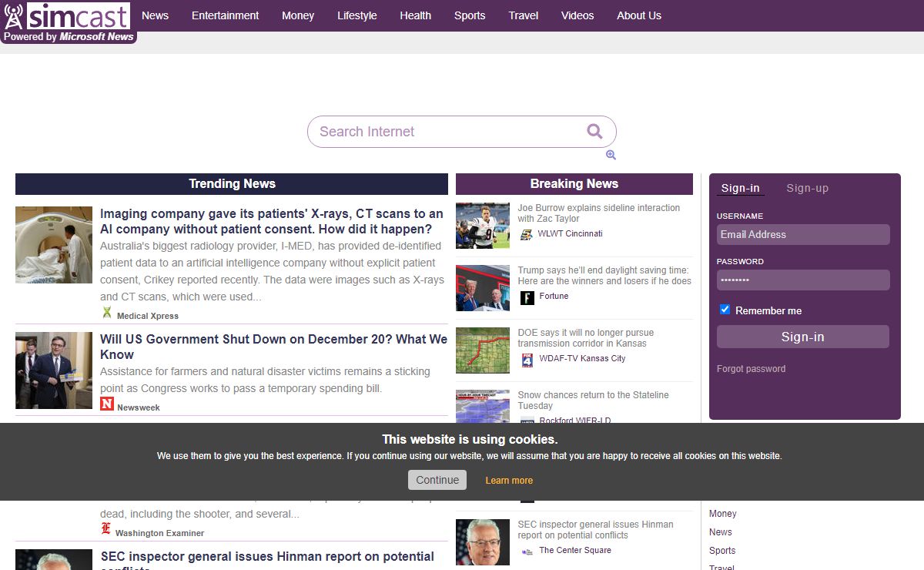
Task: Open the Money menu item
Action: click(x=298, y=15)
